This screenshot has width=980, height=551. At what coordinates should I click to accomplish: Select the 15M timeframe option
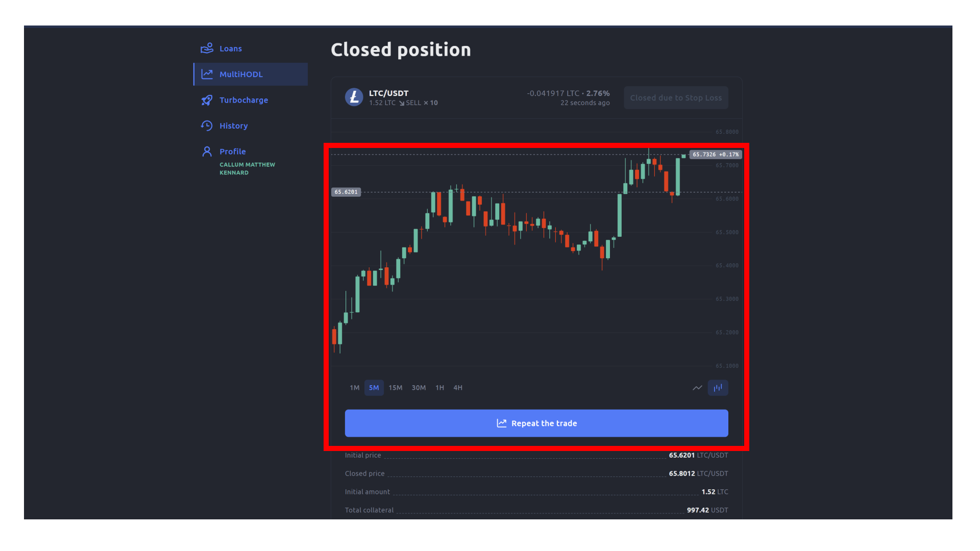click(x=396, y=388)
